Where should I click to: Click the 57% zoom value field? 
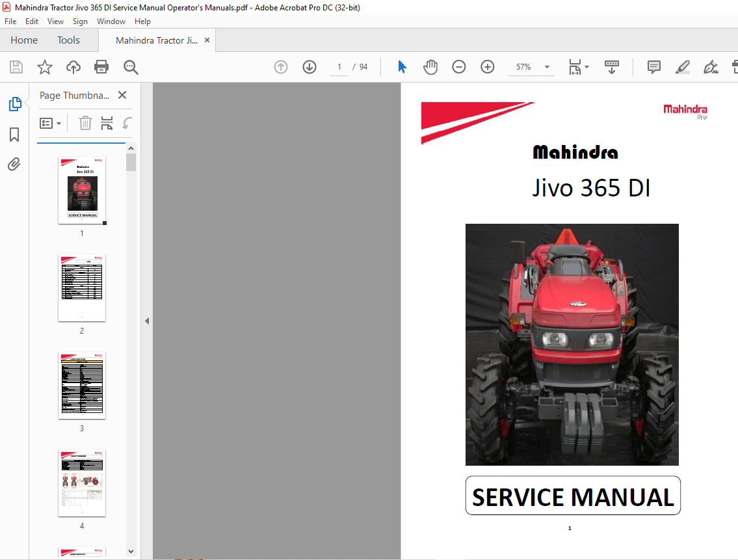pyautogui.click(x=523, y=67)
